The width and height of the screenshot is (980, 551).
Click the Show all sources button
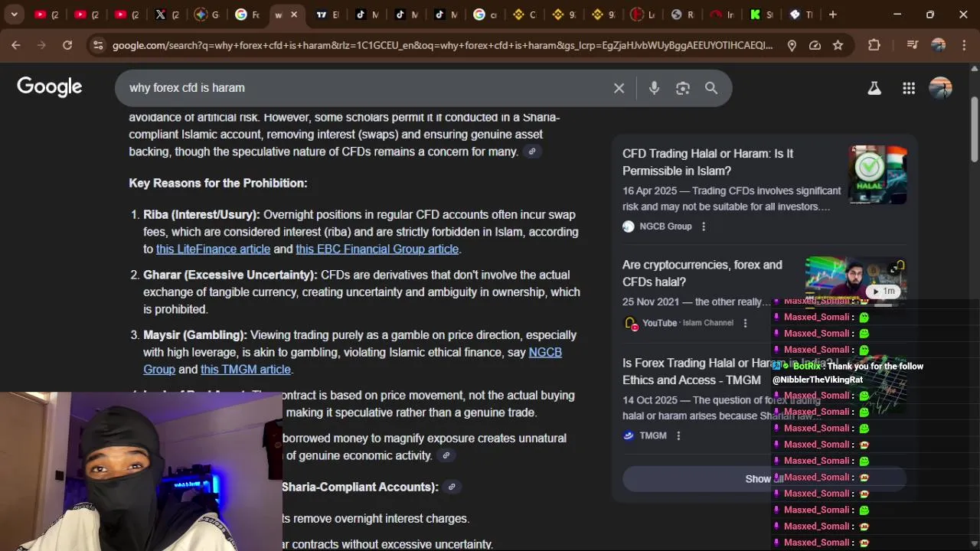click(764, 478)
